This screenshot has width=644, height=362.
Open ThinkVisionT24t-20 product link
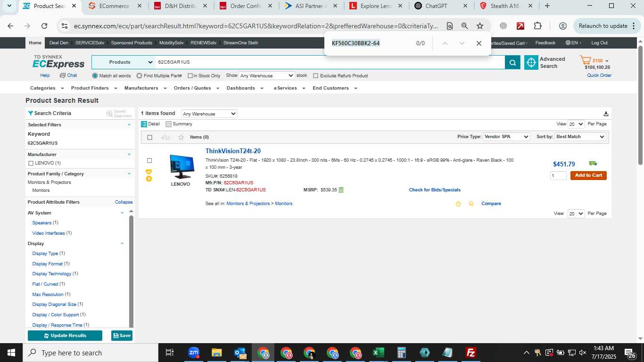(233, 151)
